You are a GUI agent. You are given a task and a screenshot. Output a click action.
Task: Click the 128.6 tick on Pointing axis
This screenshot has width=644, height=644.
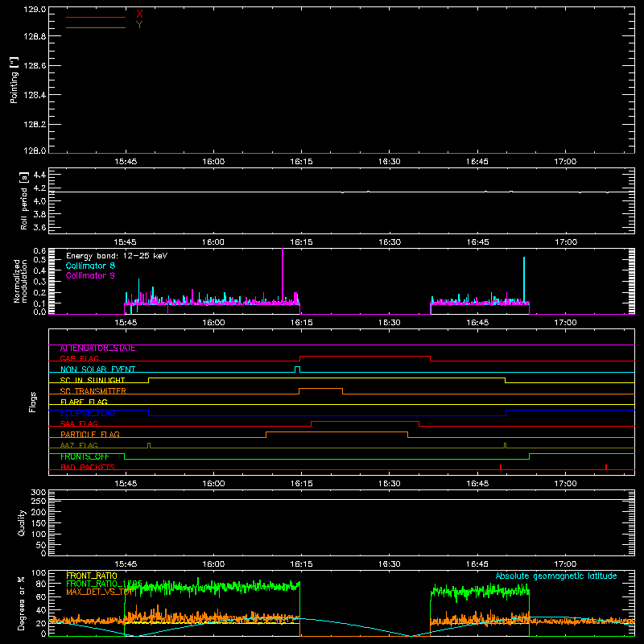point(35,66)
